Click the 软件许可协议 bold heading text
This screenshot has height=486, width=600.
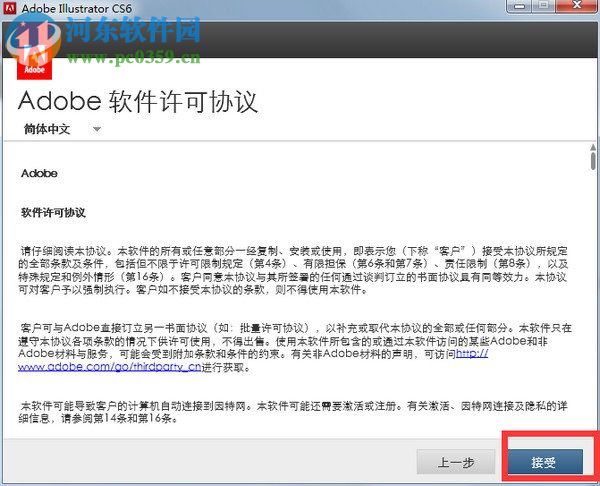tap(53, 213)
